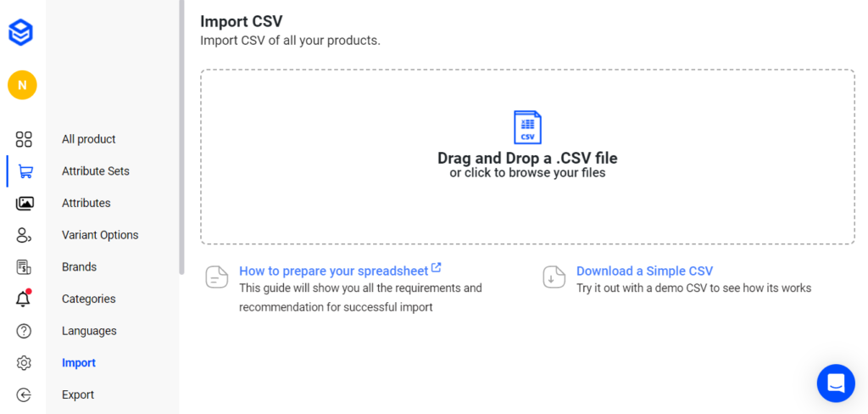This screenshot has height=414, width=868.
Task: Open the yellow N user avatar
Action: click(x=22, y=85)
